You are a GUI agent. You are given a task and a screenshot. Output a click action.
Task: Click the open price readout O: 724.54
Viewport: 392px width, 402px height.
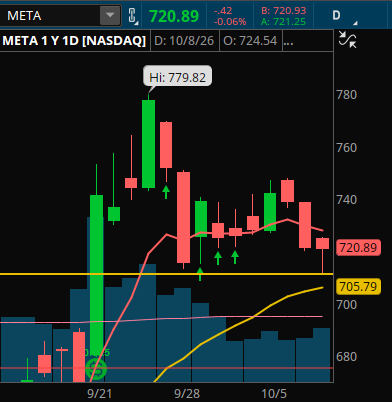[x=250, y=41]
